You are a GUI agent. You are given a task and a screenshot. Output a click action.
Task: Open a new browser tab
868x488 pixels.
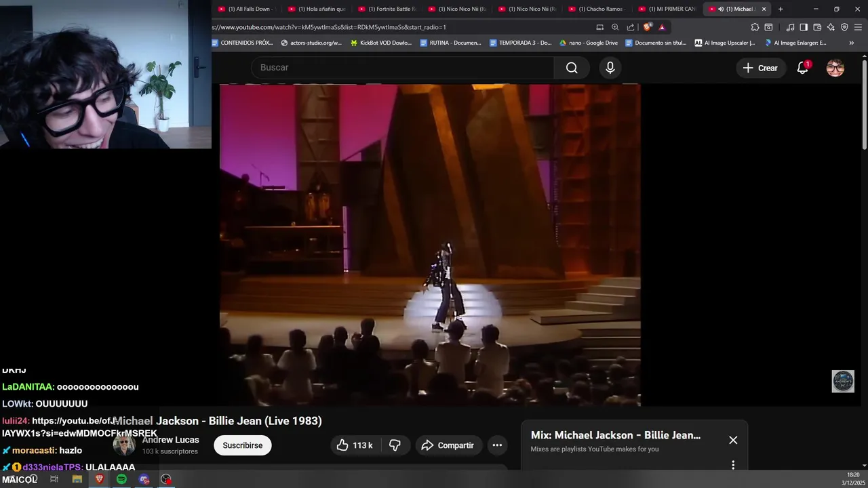(781, 9)
